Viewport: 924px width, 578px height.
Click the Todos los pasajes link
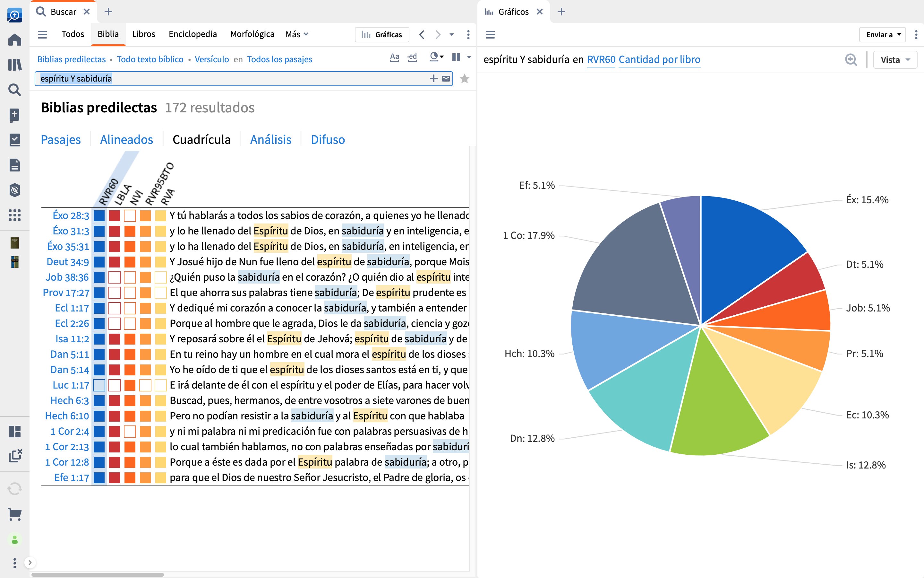click(x=279, y=59)
